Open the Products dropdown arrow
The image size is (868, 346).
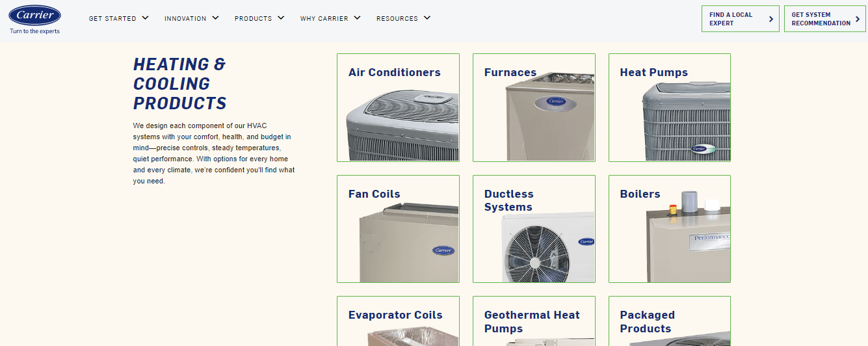[x=281, y=18]
